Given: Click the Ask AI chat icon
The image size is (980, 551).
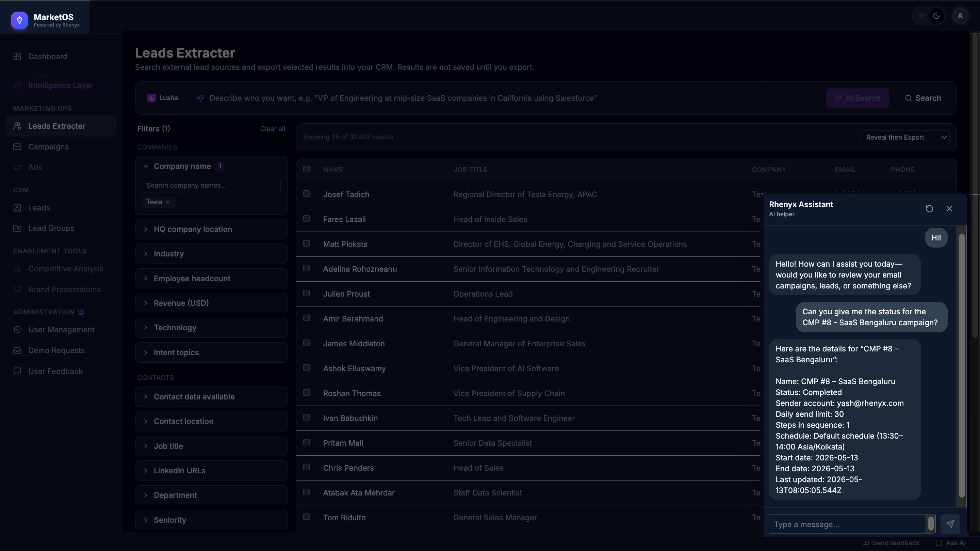Looking at the screenshot, I should click(938, 543).
